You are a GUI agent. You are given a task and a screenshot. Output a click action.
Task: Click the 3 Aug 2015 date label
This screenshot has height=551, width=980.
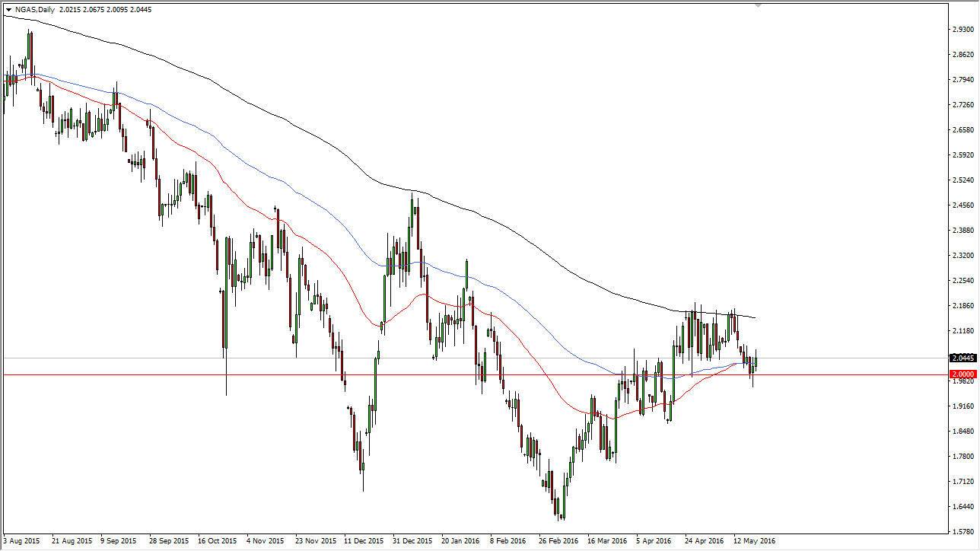click(22, 541)
